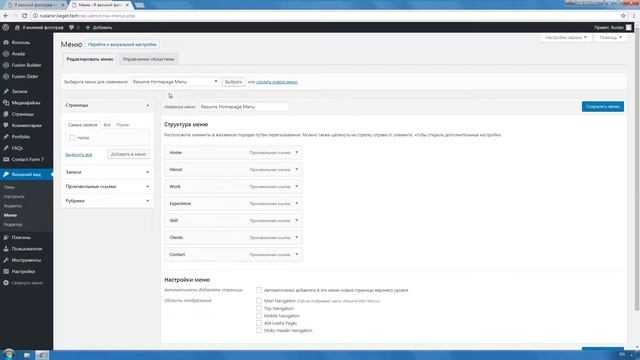This screenshot has width=640, height=360.
Task: Open Помощь help dropdown
Action: coord(611,38)
